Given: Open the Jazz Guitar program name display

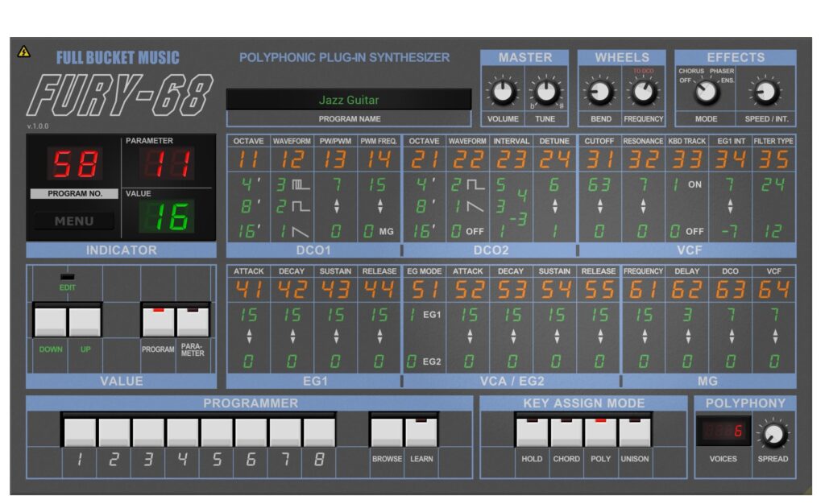Looking at the screenshot, I should [348, 100].
